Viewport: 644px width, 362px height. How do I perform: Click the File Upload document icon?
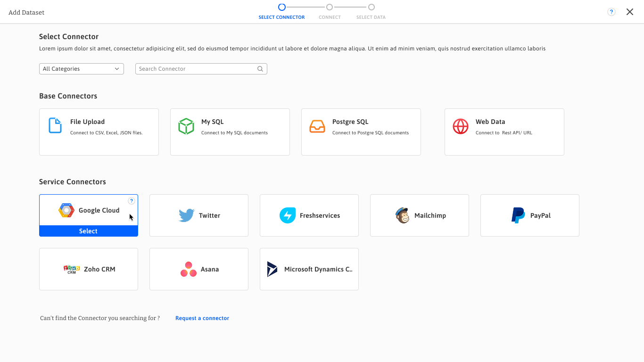point(55,125)
